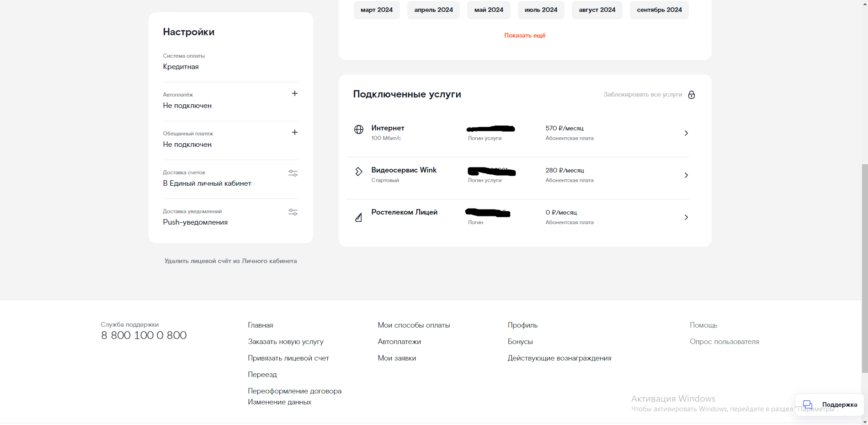The height and width of the screenshot is (425, 868).
Task: Open Изменение данных link
Action: pos(280,402)
